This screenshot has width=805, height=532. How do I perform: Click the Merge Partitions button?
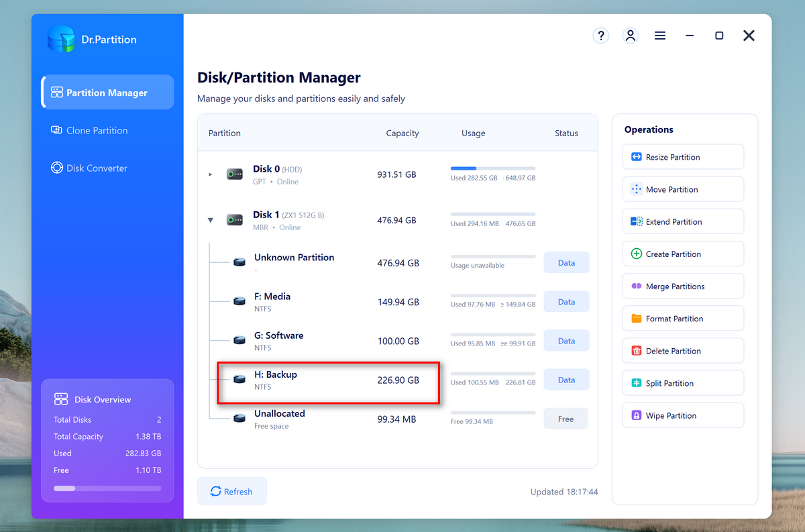click(x=684, y=286)
